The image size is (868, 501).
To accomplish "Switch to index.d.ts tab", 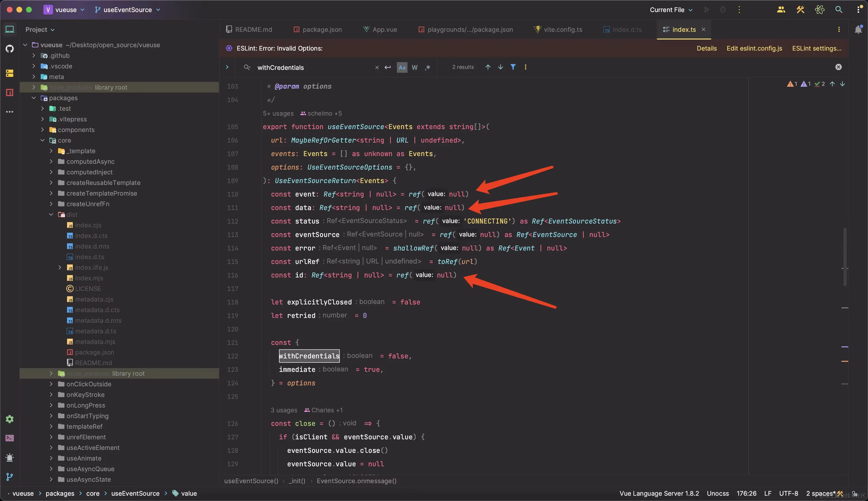I will coord(623,30).
